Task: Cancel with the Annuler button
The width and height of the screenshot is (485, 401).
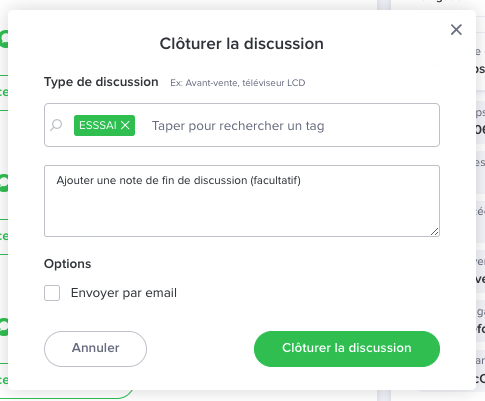Action: [x=95, y=349]
